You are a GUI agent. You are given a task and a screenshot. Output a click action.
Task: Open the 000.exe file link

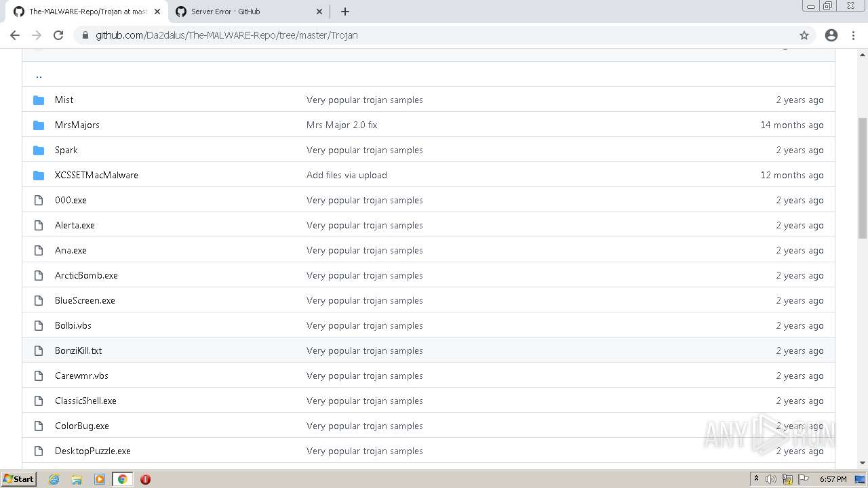point(71,200)
